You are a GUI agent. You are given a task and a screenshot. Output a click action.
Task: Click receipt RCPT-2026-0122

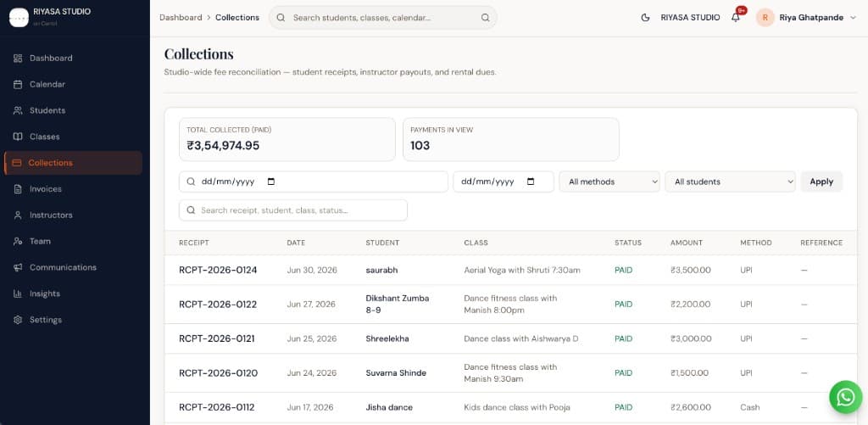click(218, 305)
